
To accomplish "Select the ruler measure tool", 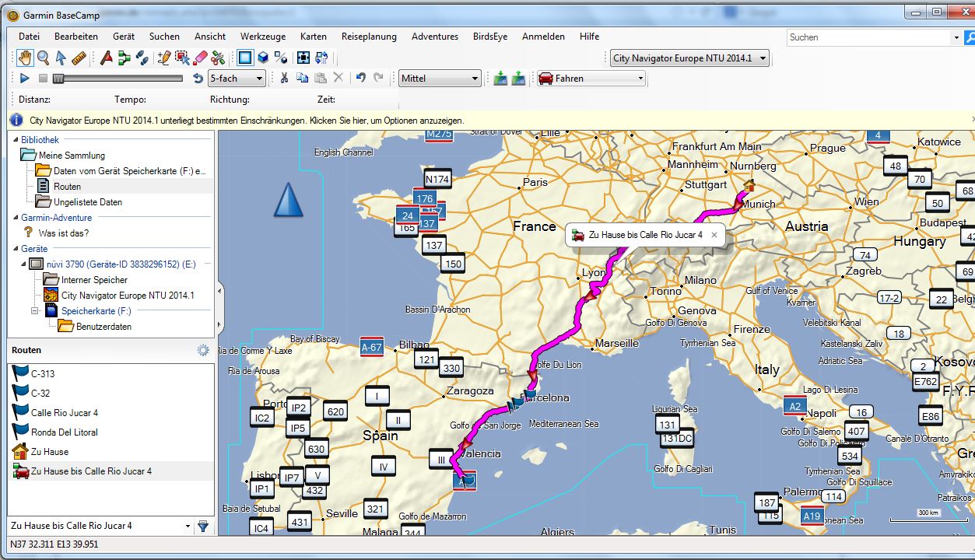I will point(79,58).
